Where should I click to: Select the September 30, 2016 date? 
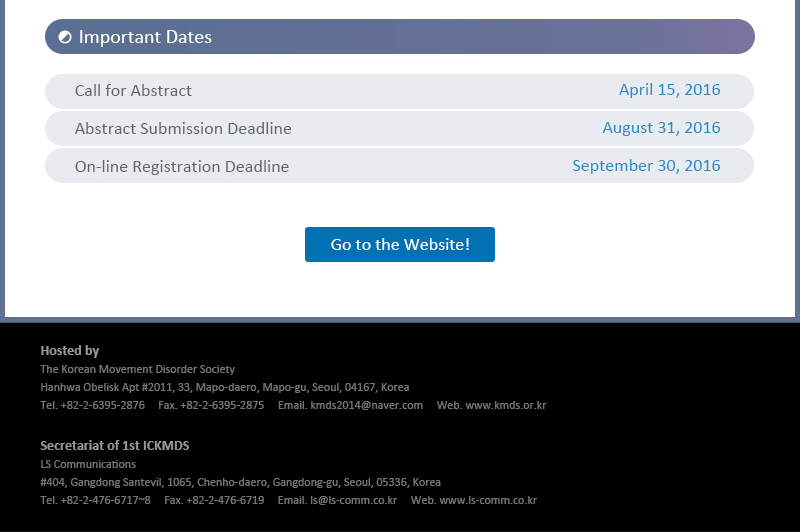(x=646, y=166)
